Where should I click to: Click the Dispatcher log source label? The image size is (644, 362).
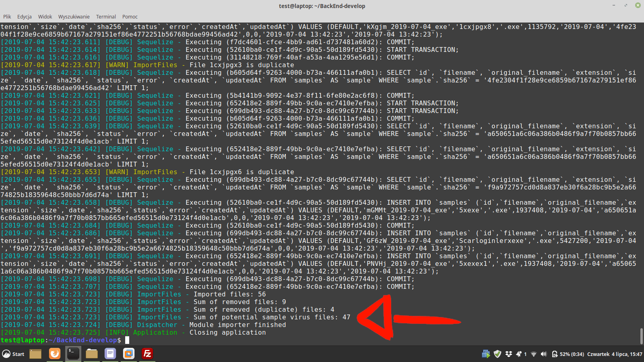[x=157, y=325]
